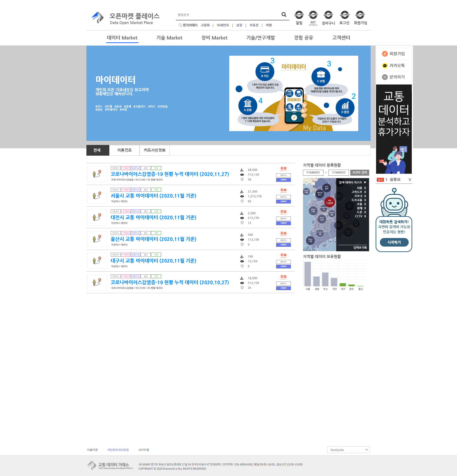Click the 서울 bar in holdings chart

308,274
